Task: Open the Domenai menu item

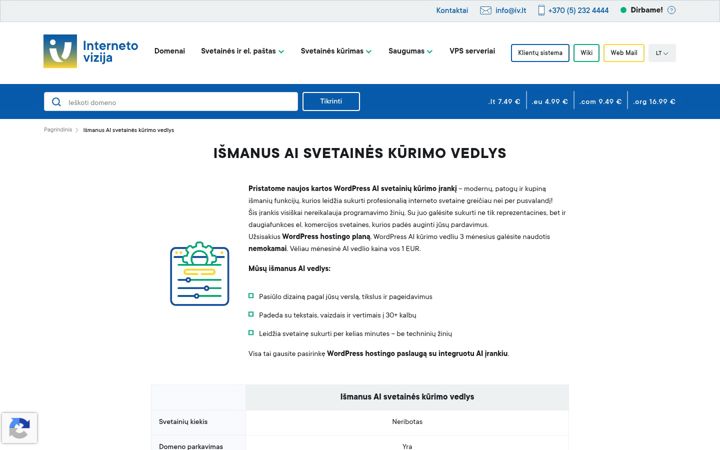Action: tap(169, 51)
